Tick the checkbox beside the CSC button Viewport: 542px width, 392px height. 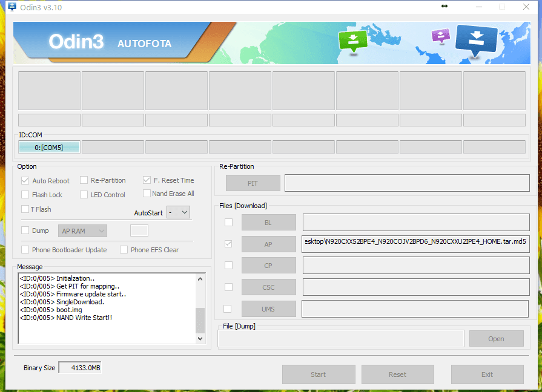pyautogui.click(x=228, y=287)
